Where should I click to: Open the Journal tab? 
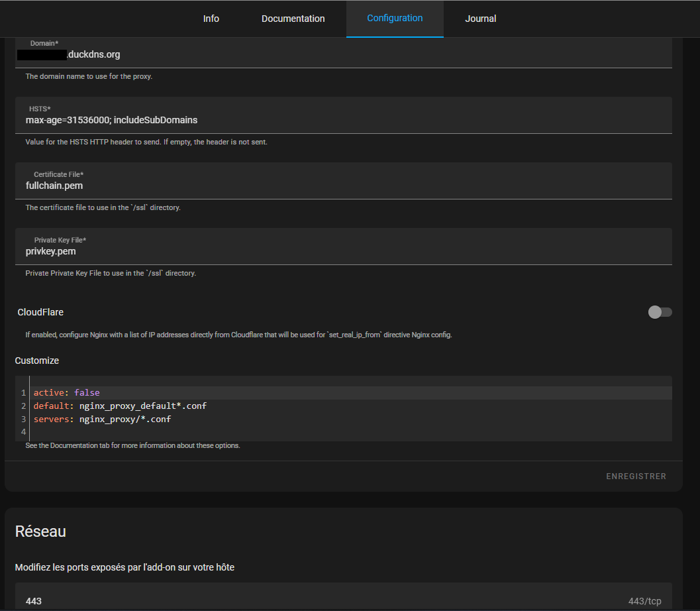coord(480,19)
